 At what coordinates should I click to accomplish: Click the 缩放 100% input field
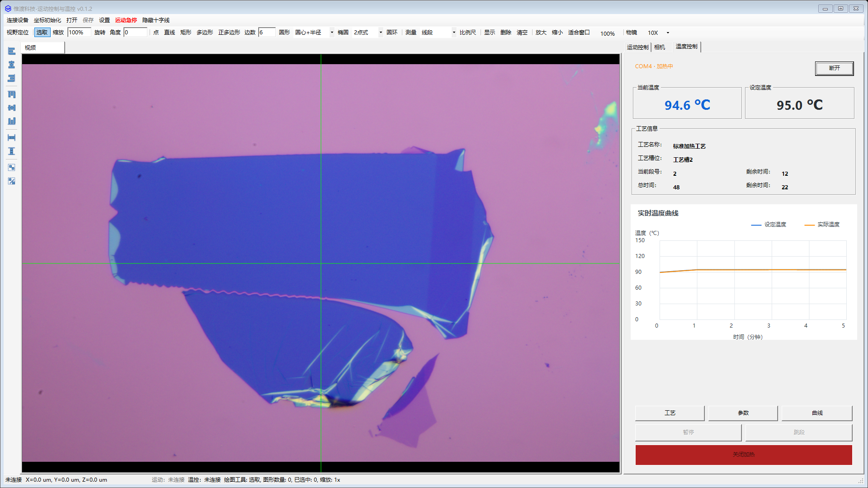click(x=79, y=33)
